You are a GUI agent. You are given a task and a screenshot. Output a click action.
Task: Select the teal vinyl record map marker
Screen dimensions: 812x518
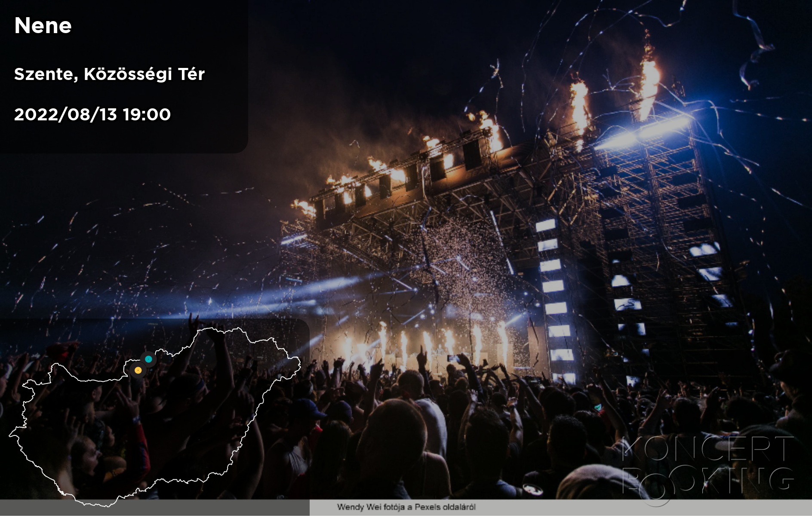(148, 359)
